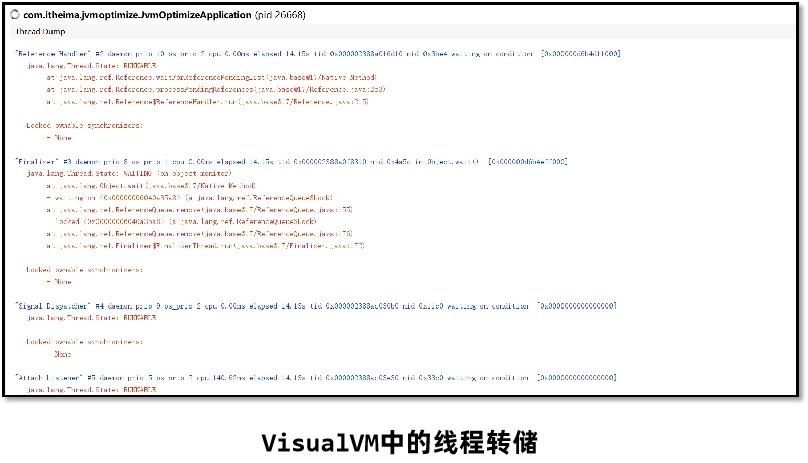Click the "Signal Dispatcher" #4 daemon thread line
This screenshot has height=463, width=808.
click(x=315, y=306)
